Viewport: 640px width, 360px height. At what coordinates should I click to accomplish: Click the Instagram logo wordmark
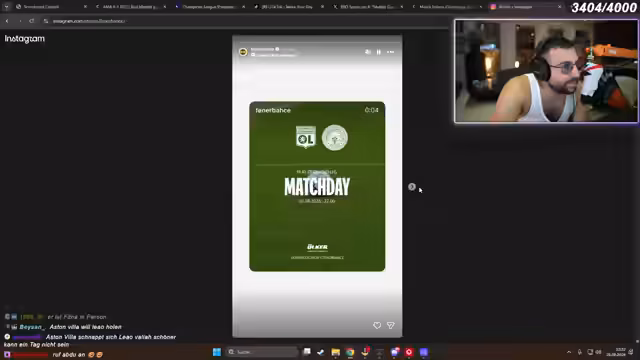pyautogui.click(x=24, y=39)
